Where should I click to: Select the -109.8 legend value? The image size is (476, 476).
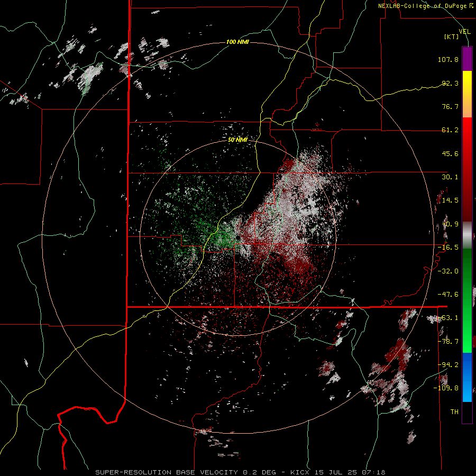446,388
